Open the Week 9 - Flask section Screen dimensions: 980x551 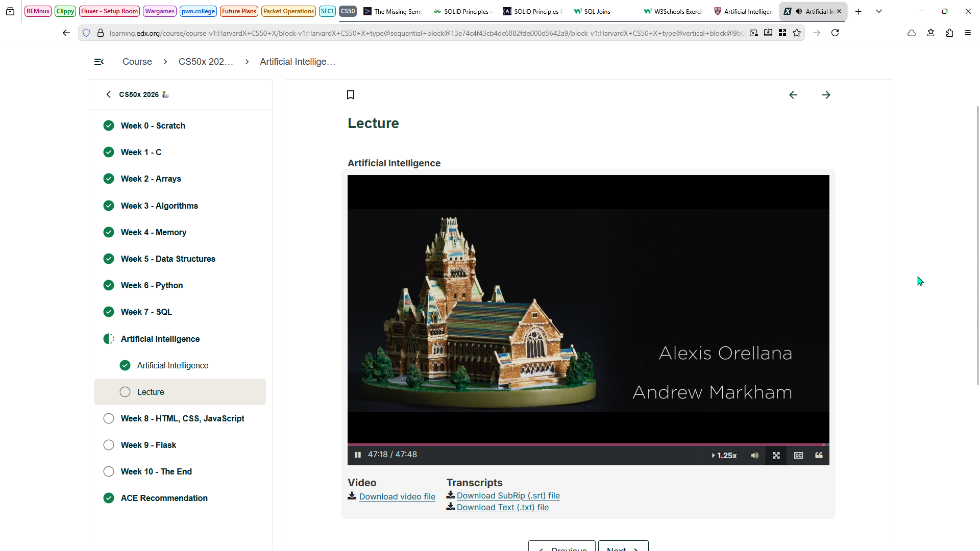pyautogui.click(x=148, y=445)
